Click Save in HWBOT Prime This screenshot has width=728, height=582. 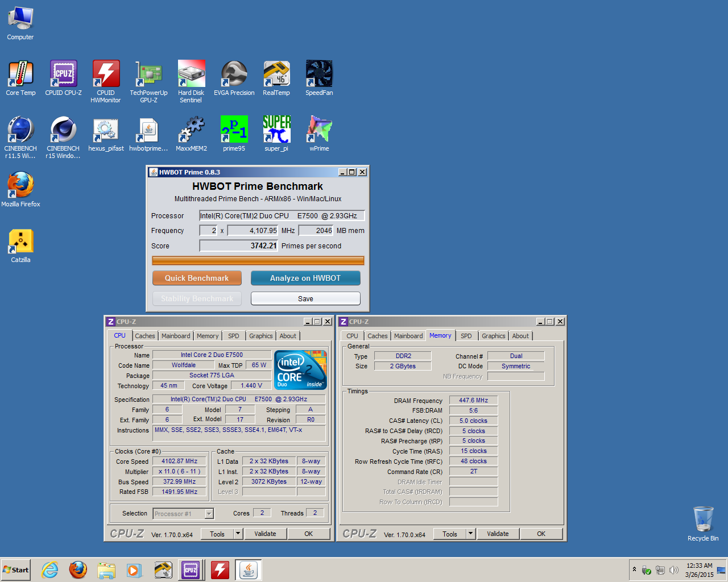[x=305, y=298]
